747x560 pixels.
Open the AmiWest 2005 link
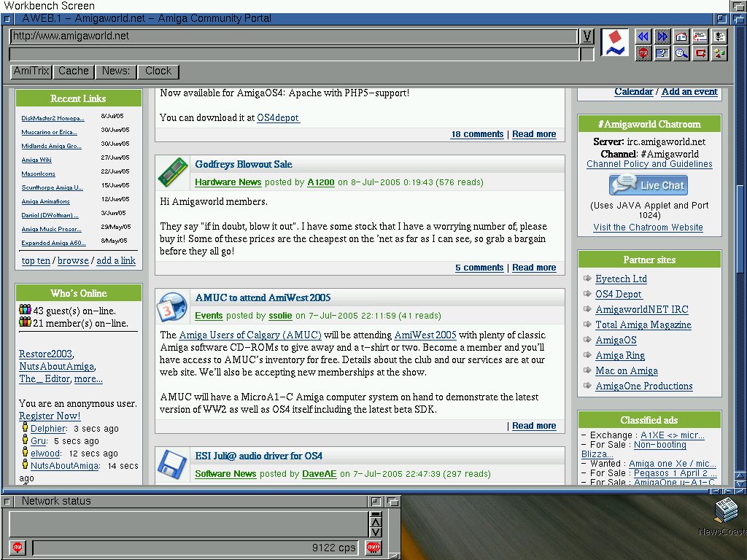click(x=425, y=335)
